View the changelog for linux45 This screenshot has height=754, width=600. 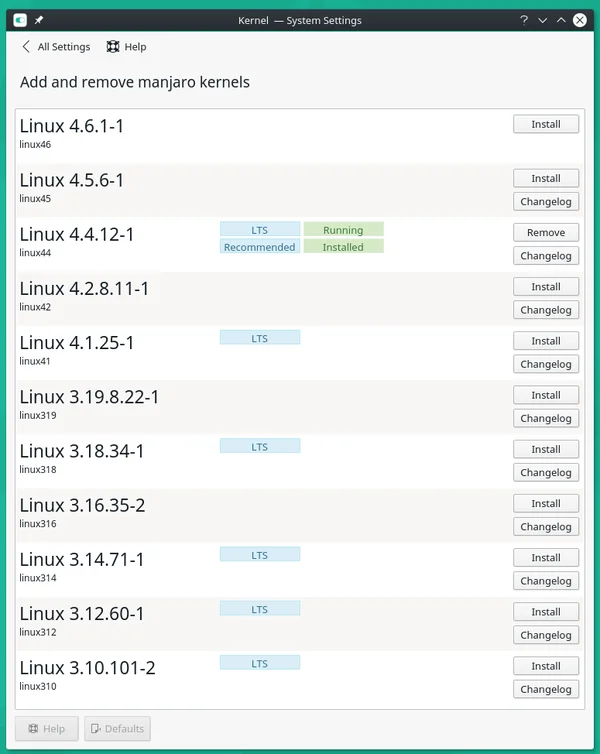(x=545, y=202)
